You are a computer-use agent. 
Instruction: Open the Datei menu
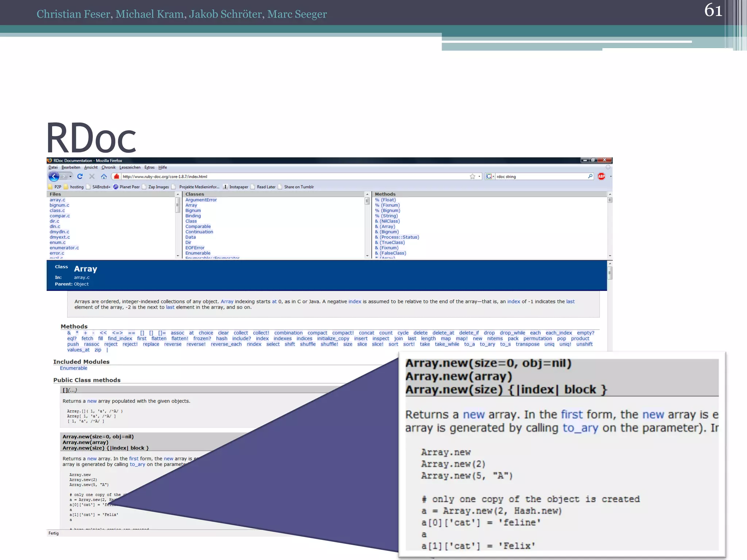coord(53,167)
